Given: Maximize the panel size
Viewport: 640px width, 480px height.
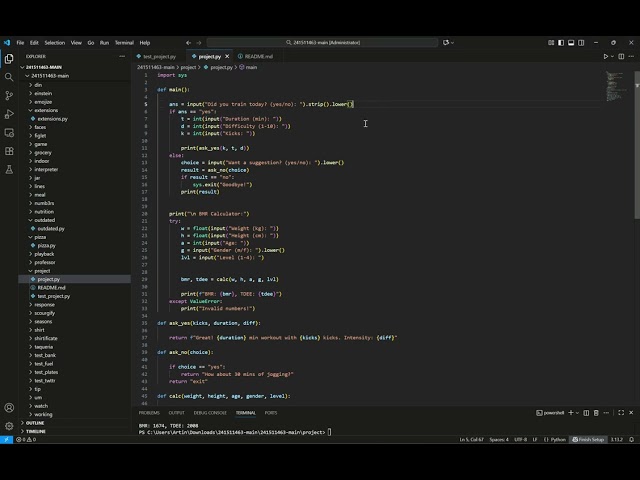Looking at the screenshot, I should [x=621, y=413].
